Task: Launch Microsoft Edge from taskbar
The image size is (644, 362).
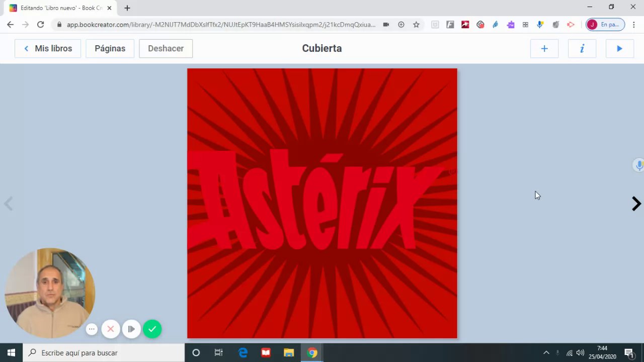Action: click(x=243, y=353)
